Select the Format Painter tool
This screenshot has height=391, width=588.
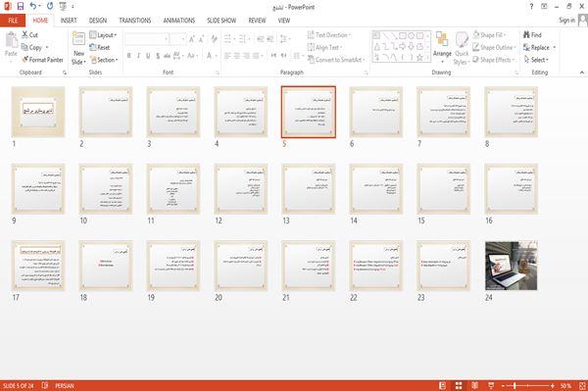point(42,60)
